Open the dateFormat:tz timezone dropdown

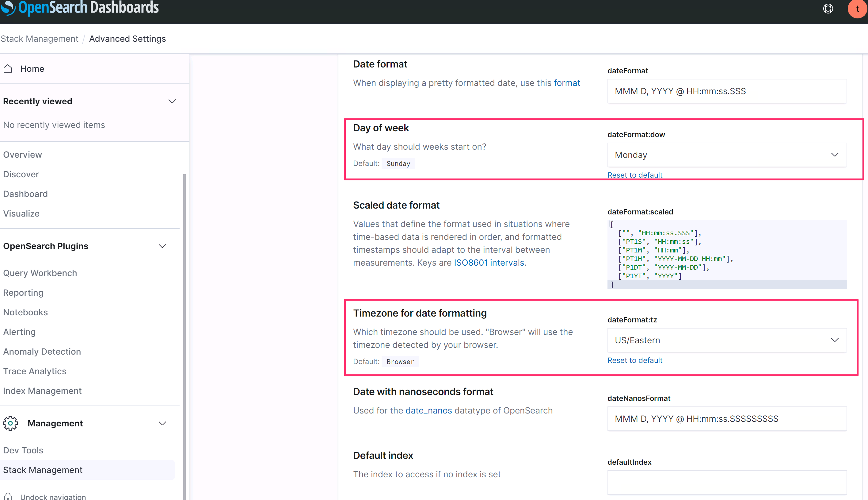pos(727,340)
